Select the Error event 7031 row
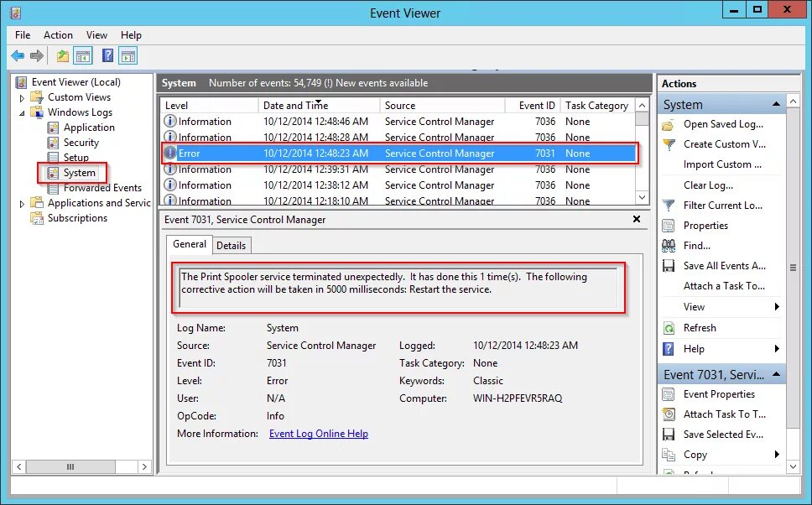The width and height of the screenshot is (812, 505). (398, 154)
